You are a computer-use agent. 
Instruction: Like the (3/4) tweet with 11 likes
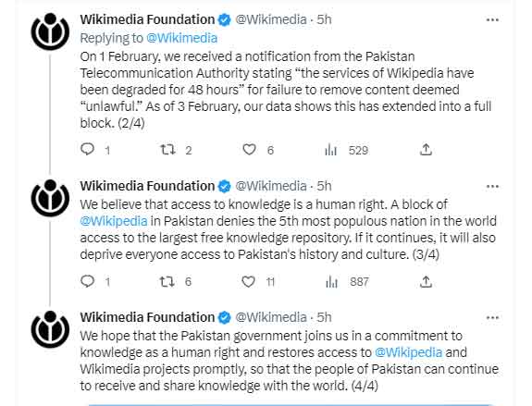(248, 281)
